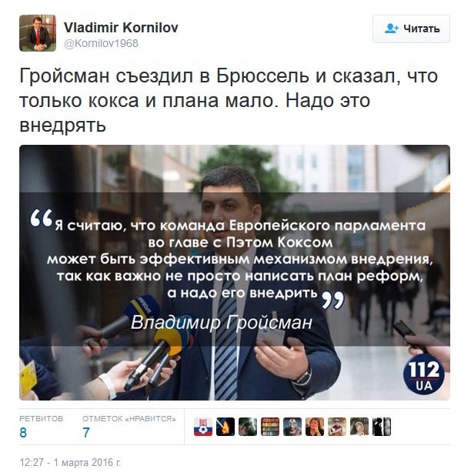Open second liker avatar with flame
This screenshot has width=471, height=476.
coord(225,427)
